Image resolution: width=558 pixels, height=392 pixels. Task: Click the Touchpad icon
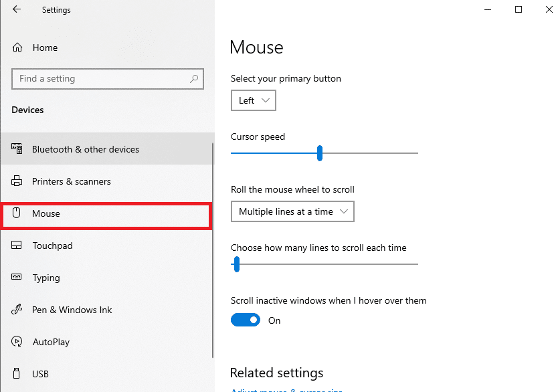[17, 246]
